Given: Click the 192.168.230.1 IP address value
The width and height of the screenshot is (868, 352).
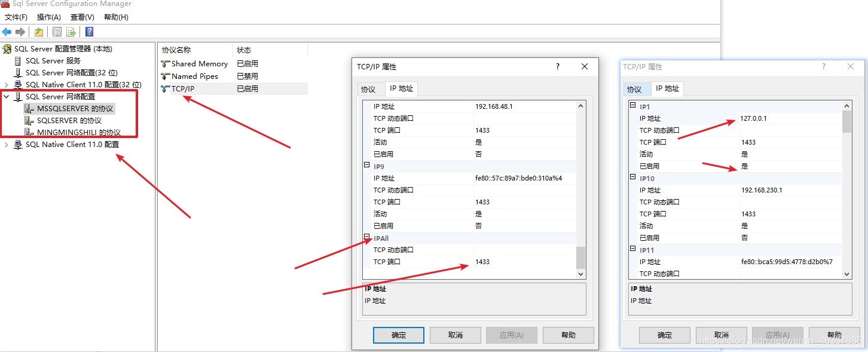Looking at the screenshot, I should coord(761,190).
